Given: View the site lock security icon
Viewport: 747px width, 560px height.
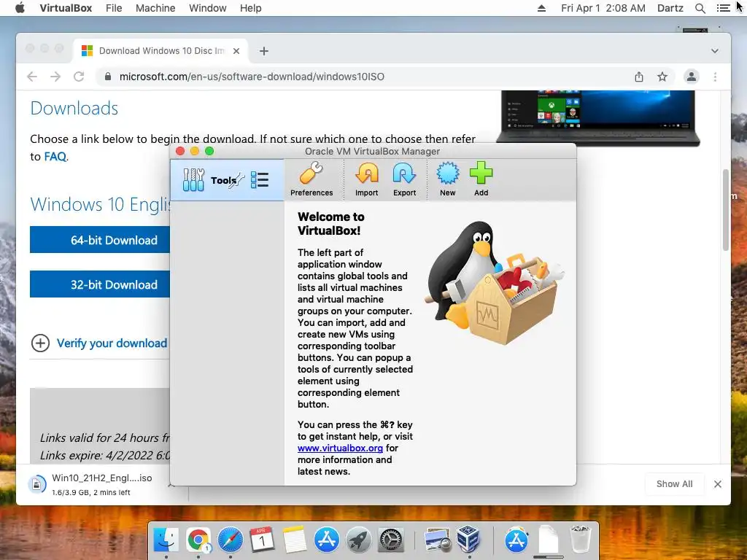Looking at the screenshot, I should (x=108, y=77).
